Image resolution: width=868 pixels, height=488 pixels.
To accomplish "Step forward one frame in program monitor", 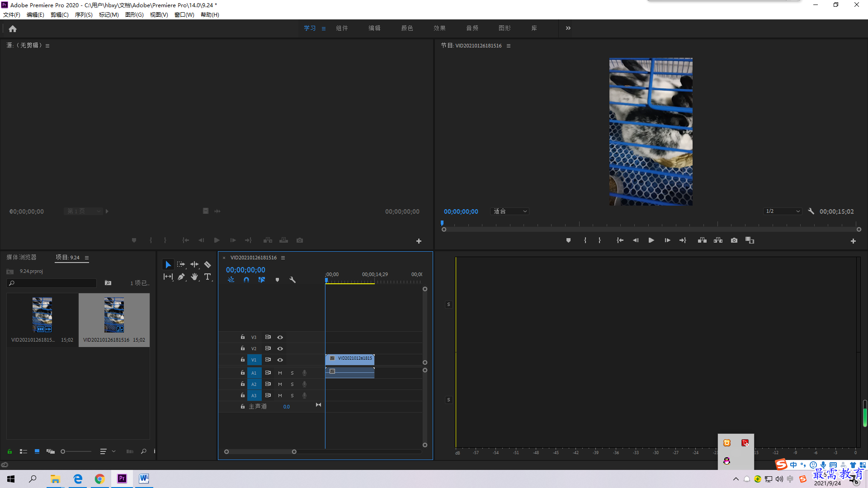I will [x=667, y=240].
